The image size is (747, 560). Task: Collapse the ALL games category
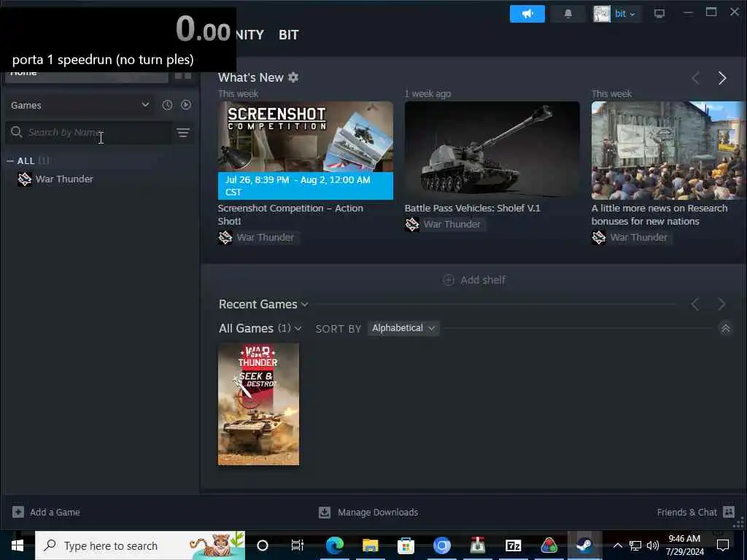10,161
